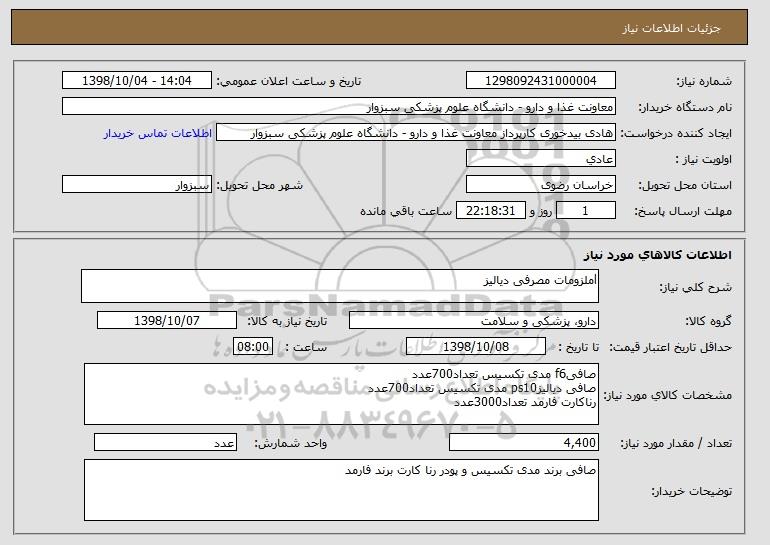Click the label گروه کالا
The image size is (770, 545).
point(708,321)
